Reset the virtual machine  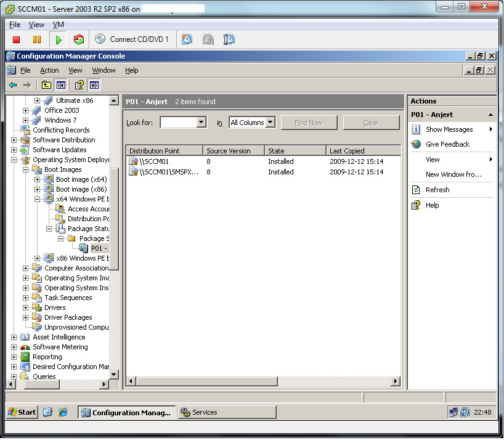(78, 39)
